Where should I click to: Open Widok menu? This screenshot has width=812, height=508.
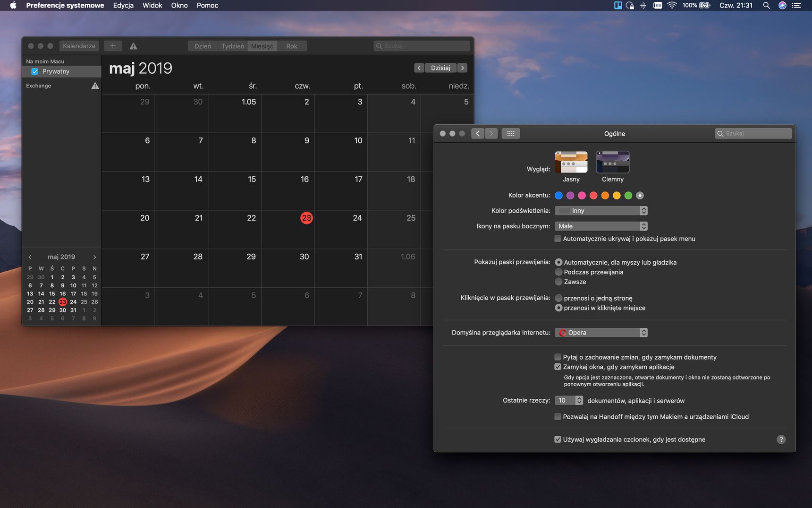[x=152, y=5]
